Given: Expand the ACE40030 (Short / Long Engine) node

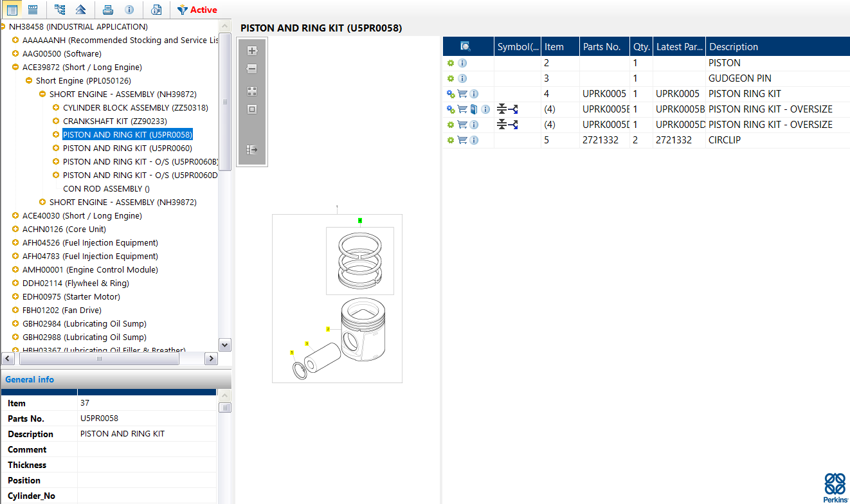Looking at the screenshot, I should (x=15, y=216).
